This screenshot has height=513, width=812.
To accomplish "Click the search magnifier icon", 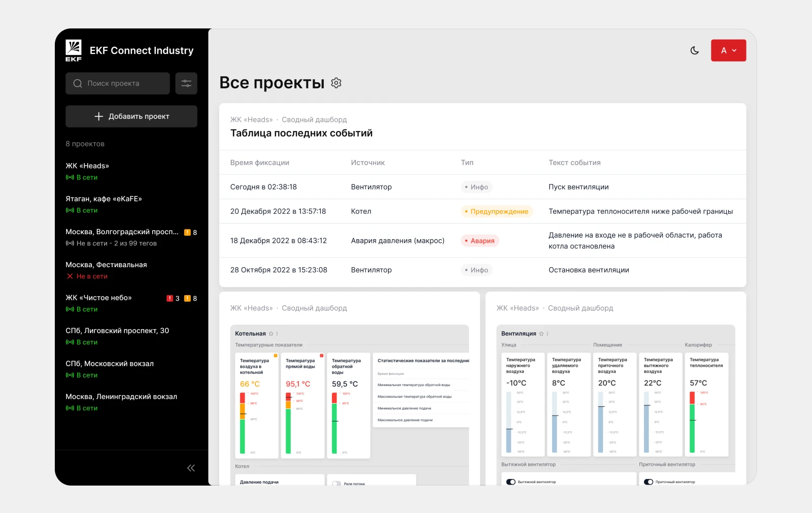I will pyautogui.click(x=78, y=83).
